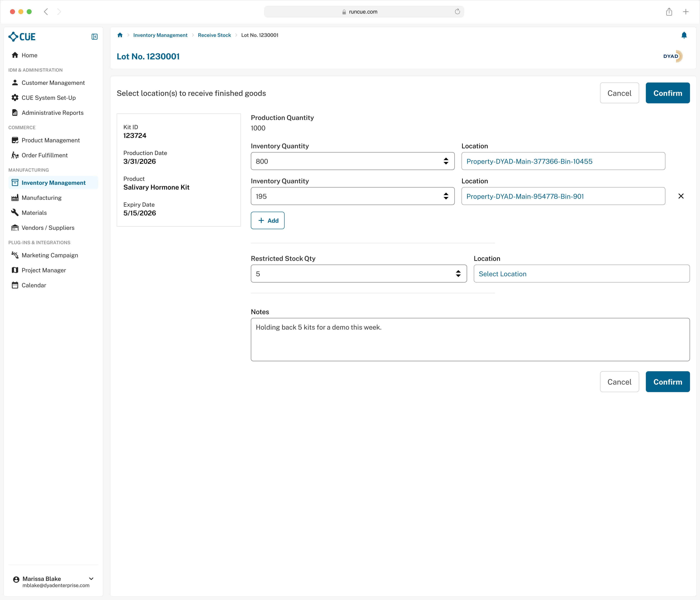
Task: Click the top Confirm button
Action: (667, 93)
